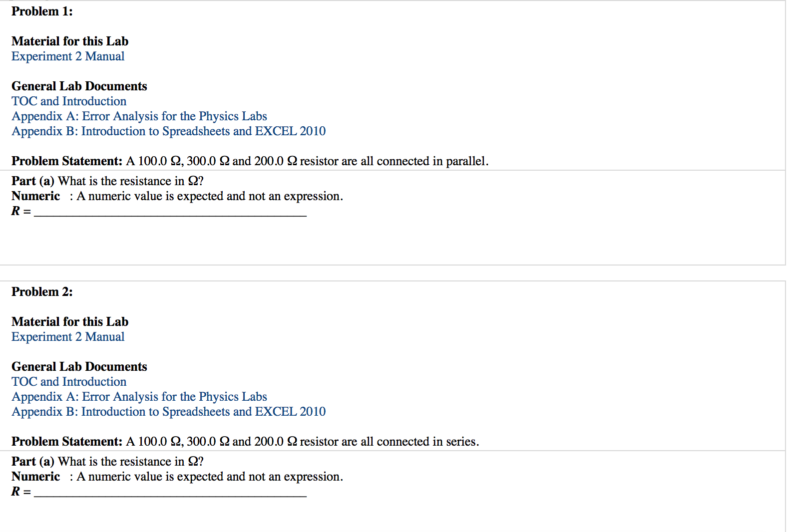Open Problem 1 Experiment 2 Manual link
The height and width of the screenshot is (532, 788).
tap(68, 56)
